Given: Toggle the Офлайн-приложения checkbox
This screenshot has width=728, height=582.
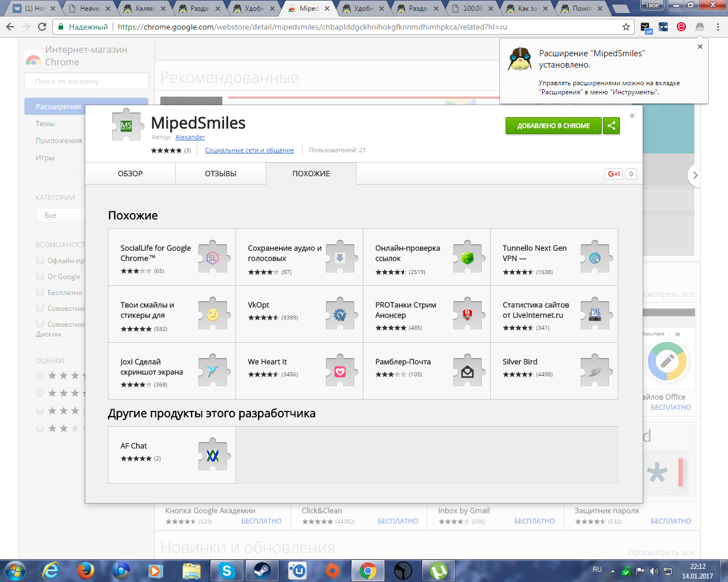Looking at the screenshot, I should point(40,260).
